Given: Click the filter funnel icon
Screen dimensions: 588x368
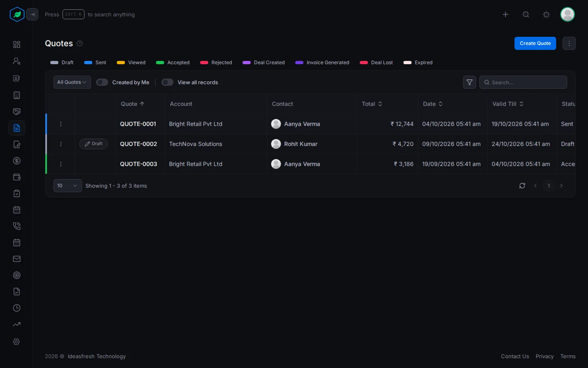Looking at the screenshot, I should (x=470, y=82).
